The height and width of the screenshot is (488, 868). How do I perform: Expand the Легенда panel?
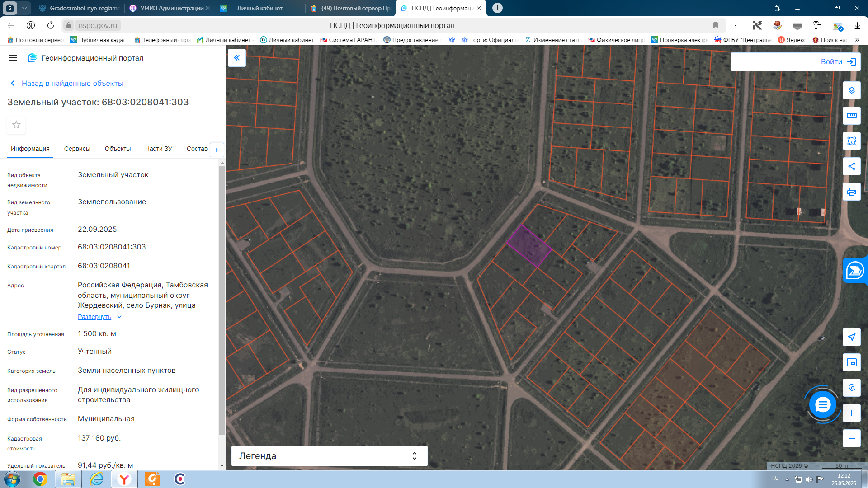pos(329,456)
